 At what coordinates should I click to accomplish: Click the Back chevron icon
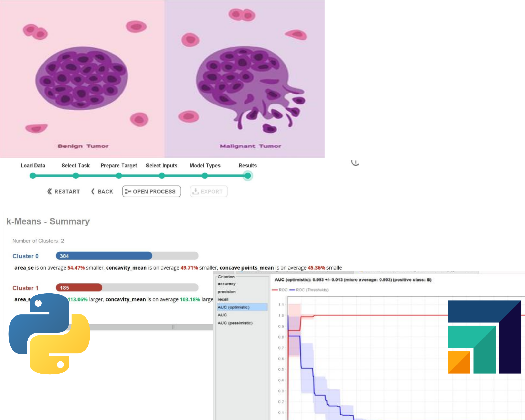click(x=93, y=191)
